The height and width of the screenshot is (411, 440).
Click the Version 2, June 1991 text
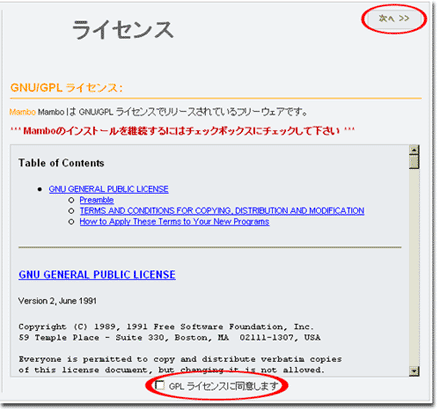click(x=57, y=301)
